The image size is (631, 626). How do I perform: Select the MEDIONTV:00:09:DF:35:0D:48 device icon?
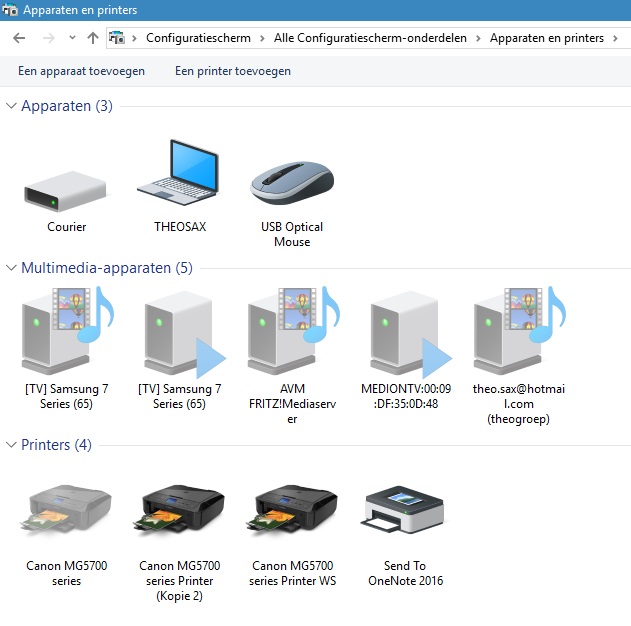coord(410,334)
